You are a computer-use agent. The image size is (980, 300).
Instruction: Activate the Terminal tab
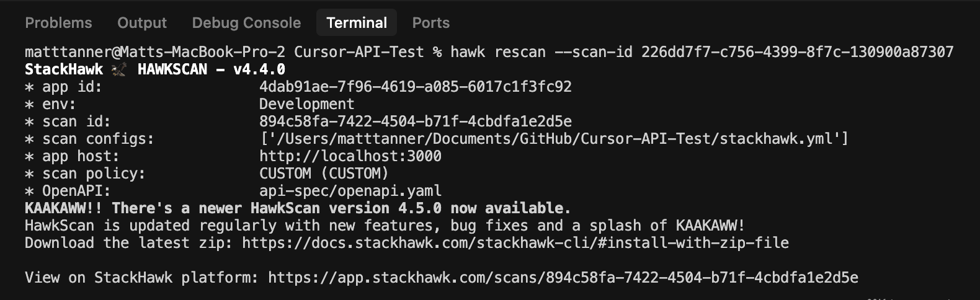pyautogui.click(x=357, y=23)
